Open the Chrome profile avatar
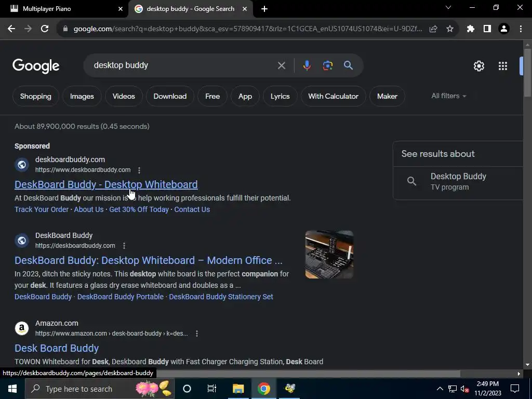This screenshot has width=532, height=399. (x=504, y=29)
